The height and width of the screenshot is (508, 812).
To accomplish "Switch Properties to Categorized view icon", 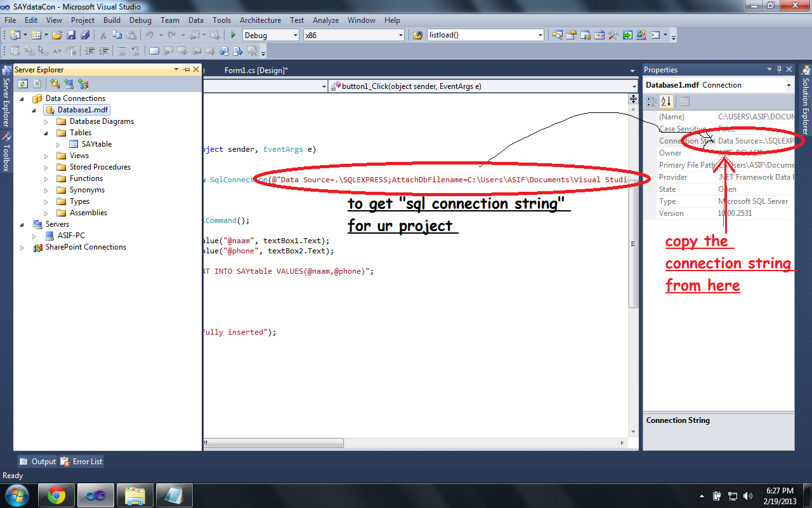I will coord(652,101).
